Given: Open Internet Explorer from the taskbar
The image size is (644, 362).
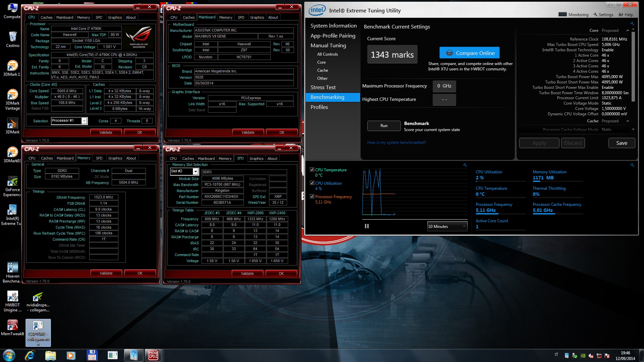Looking at the screenshot, I should (30, 355).
